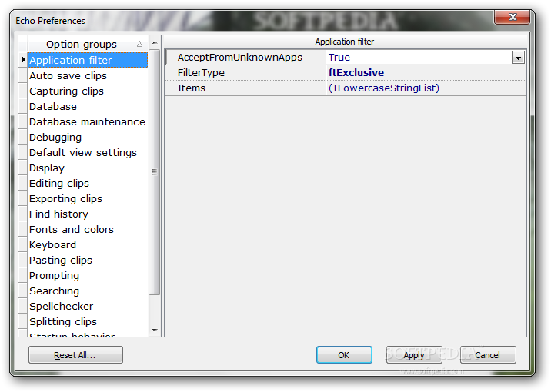Click the row indicator arrow beside Application filter
Screen dimensions: 551x392
point(23,60)
